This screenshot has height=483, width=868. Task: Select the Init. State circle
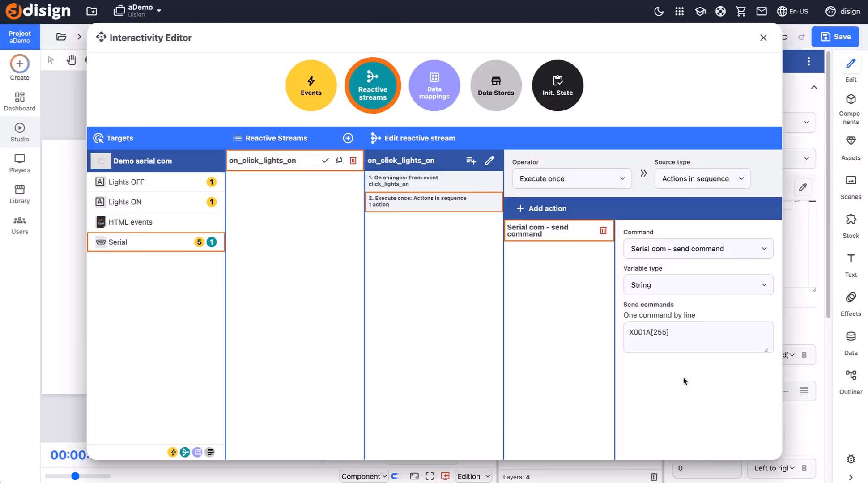557,85
